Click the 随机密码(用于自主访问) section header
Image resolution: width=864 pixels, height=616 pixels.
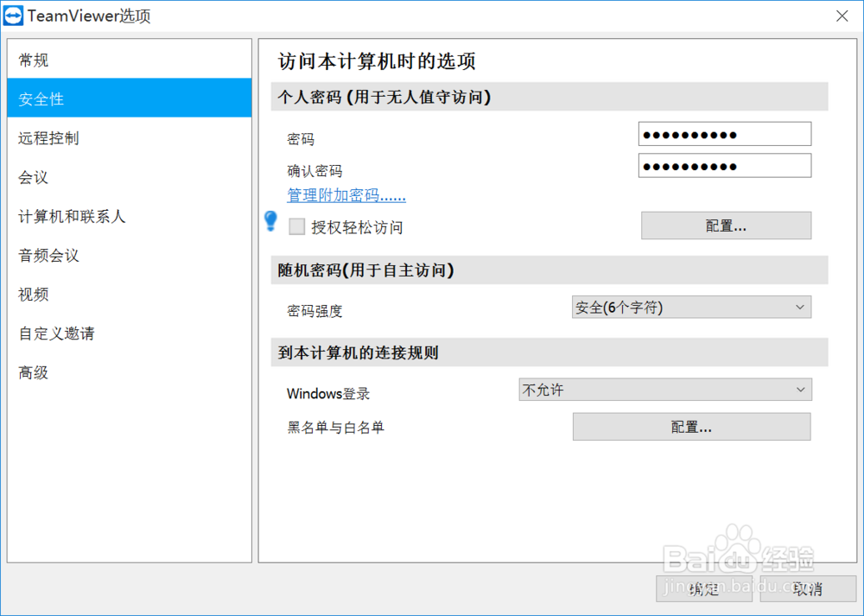(x=550, y=270)
